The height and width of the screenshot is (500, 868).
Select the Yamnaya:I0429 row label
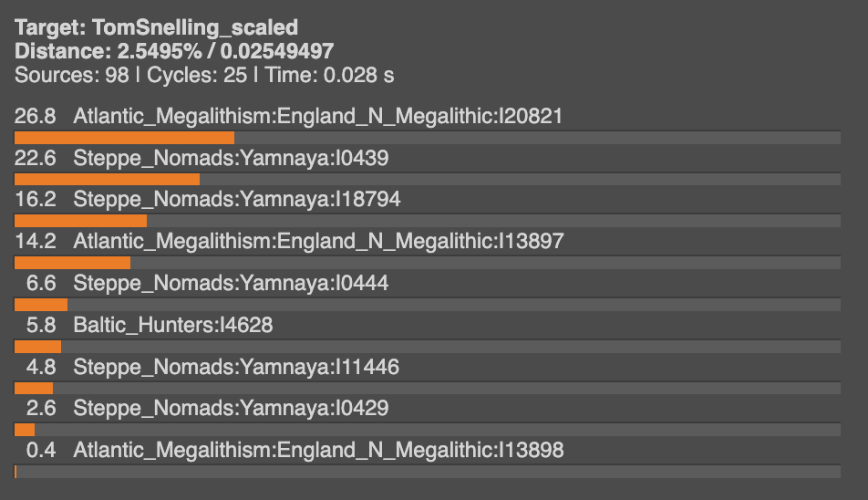(x=231, y=408)
